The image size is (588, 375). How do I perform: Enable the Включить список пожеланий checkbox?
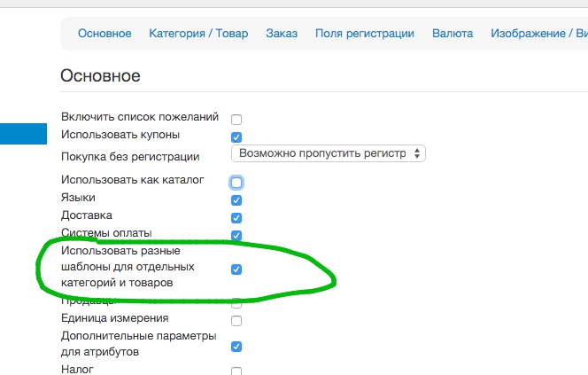click(236, 120)
